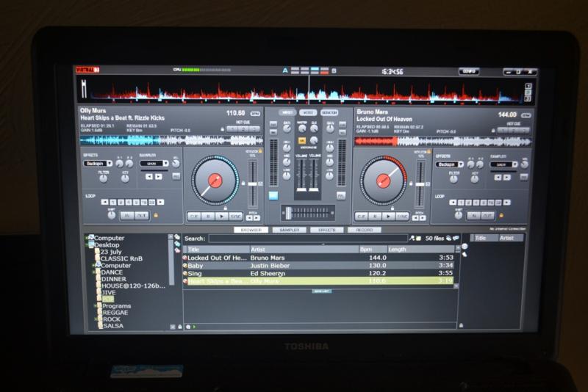Click the left deck BPM tap button
This screenshot has width=588, height=392.
point(255,114)
